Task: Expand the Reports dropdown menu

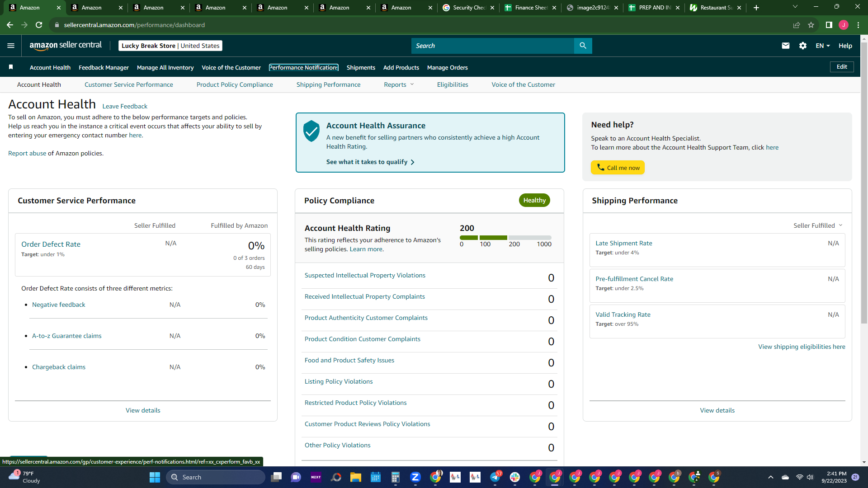Action: [399, 84]
